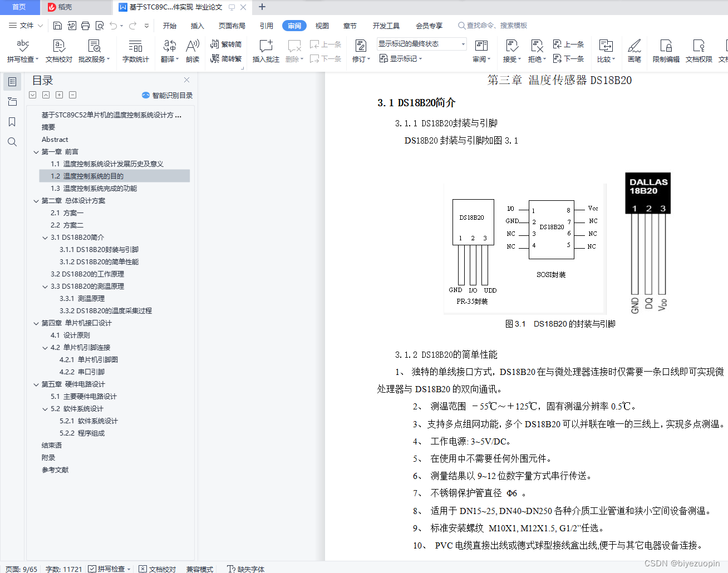Go to previous revision (上一条) near 接受
The height and width of the screenshot is (573, 728).
coord(568,44)
